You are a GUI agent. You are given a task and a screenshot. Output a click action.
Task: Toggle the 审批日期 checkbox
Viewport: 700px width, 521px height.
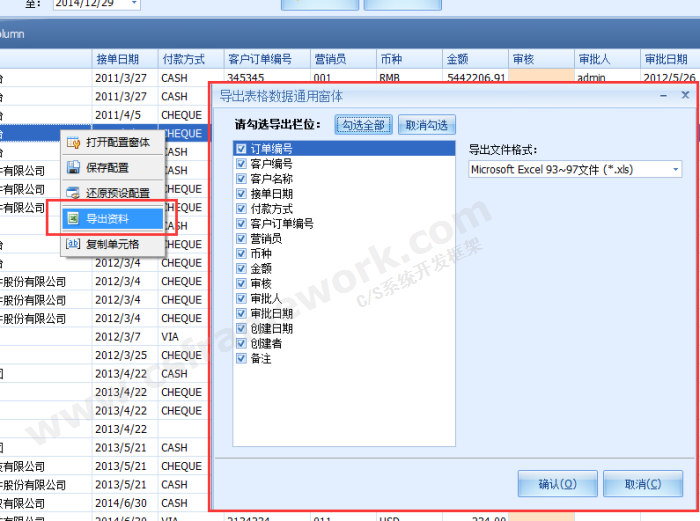click(x=241, y=313)
